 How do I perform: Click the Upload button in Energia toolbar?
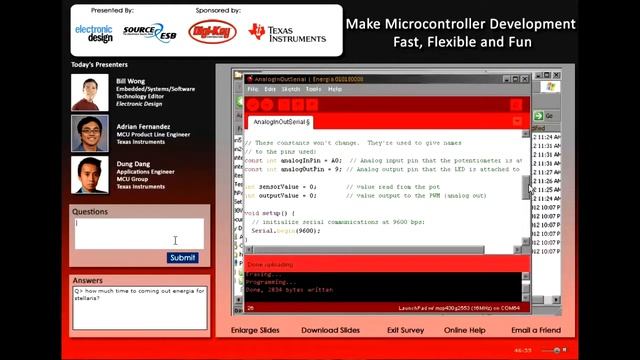click(267, 105)
